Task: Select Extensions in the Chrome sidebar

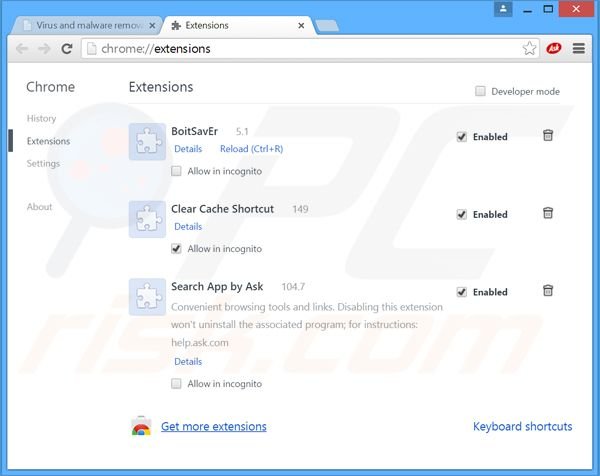Action: (48, 141)
